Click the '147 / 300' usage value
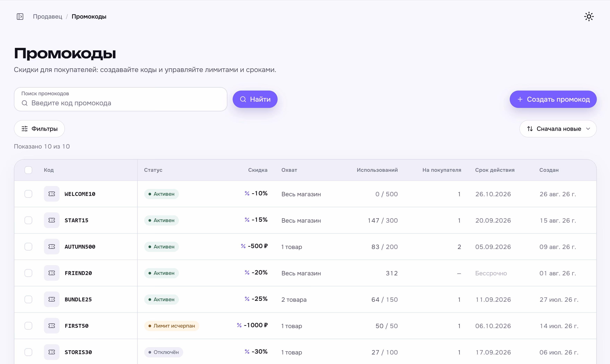This screenshot has height=364, width=610. coord(383,221)
